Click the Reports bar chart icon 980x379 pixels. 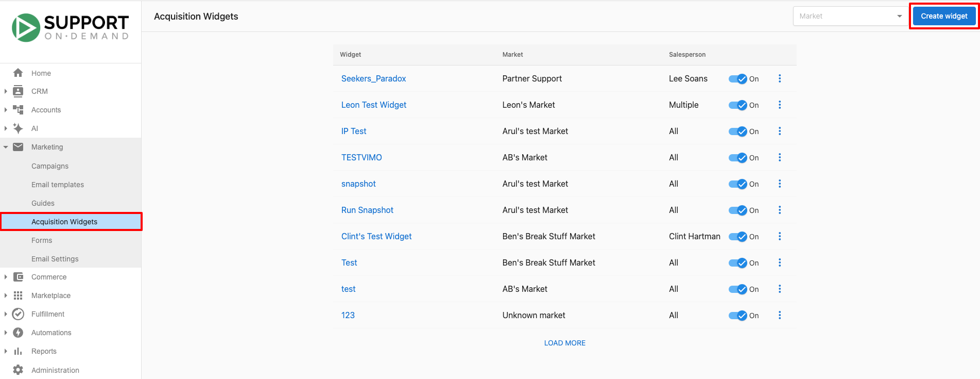click(18, 351)
